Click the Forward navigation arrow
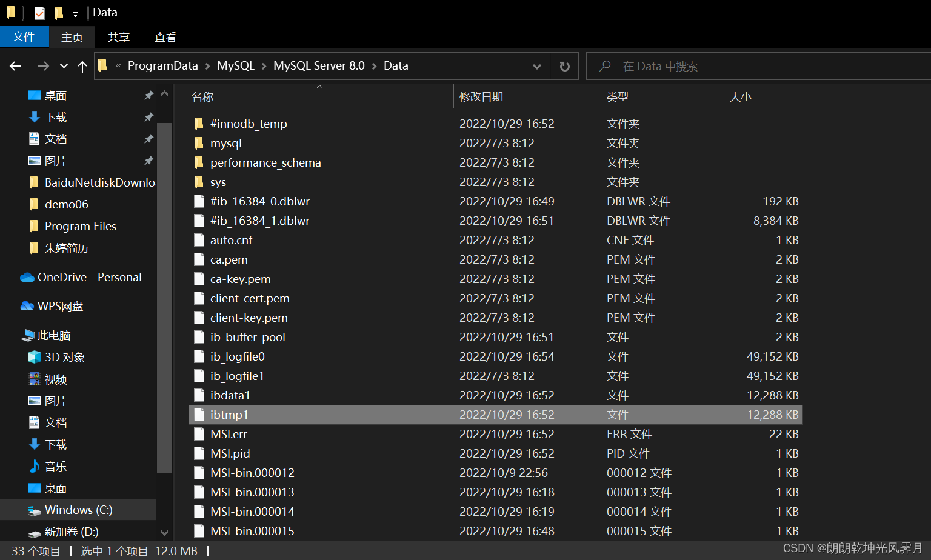The height and width of the screenshot is (560, 931). pos(43,66)
